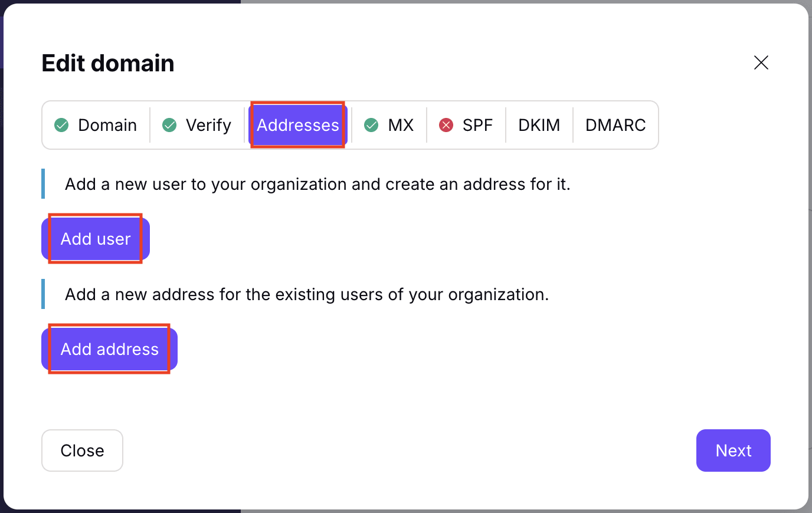The image size is (812, 513).
Task: Click the Edit domain dialog title
Action: (107, 63)
